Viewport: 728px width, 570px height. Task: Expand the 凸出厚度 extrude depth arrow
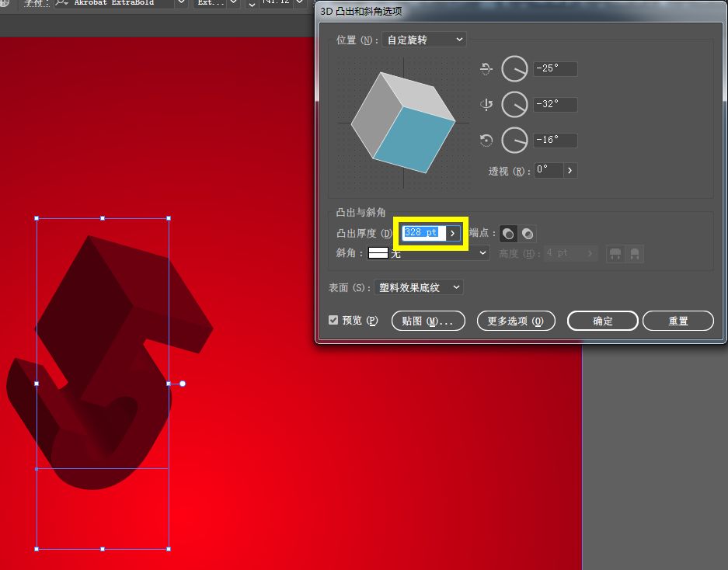click(x=453, y=233)
